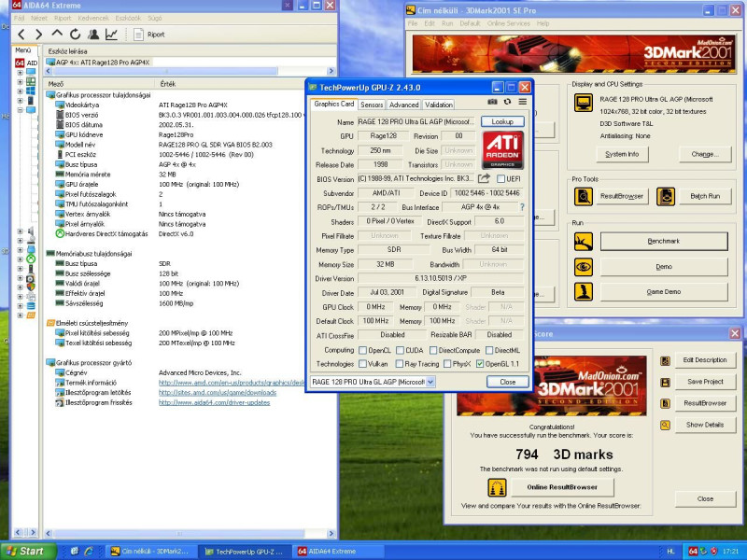Screen dimensions: 747x560
Task: Click the AIDA64 back navigation arrow
Action: [x=20, y=35]
